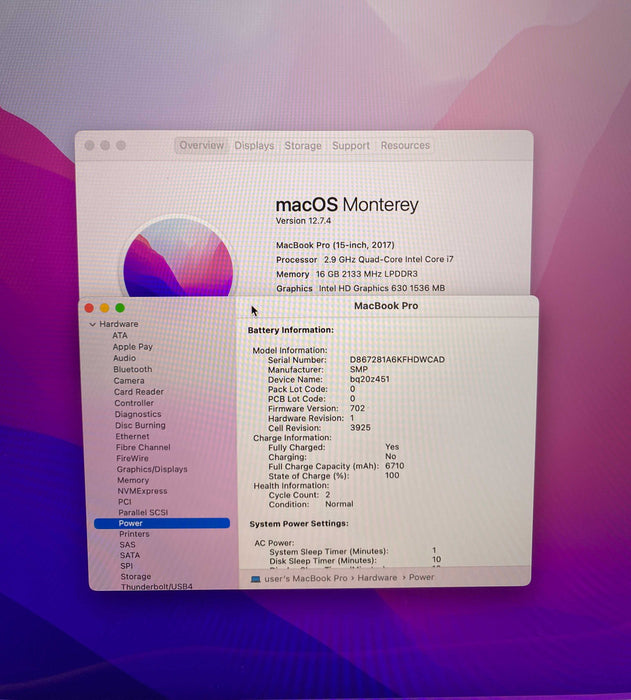Switch to the Support tab
The width and height of the screenshot is (631, 700).
pyautogui.click(x=351, y=146)
